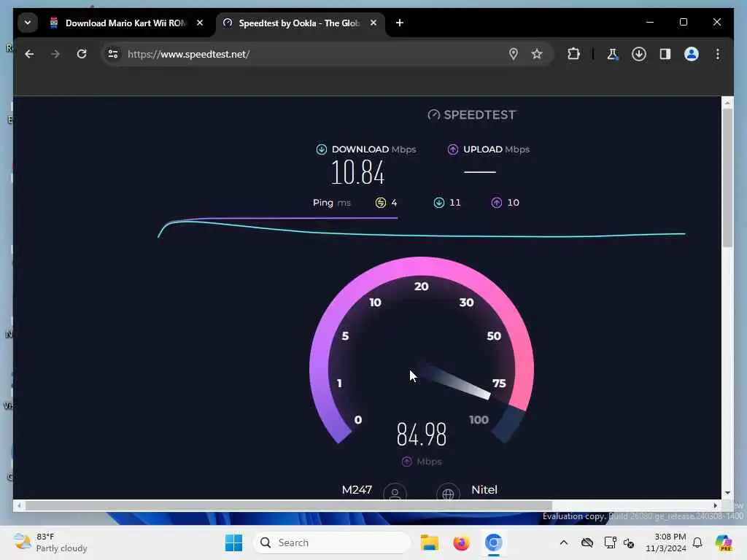Click the Copilot preview icon on the taskbar
The image size is (747, 560).
(x=724, y=542)
